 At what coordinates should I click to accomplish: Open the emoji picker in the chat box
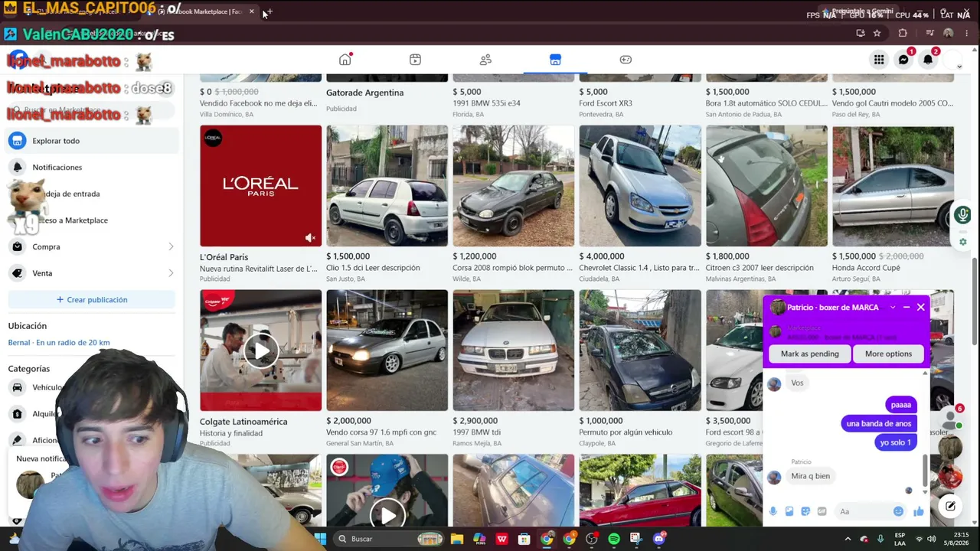pyautogui.click(x=898, y=511)
